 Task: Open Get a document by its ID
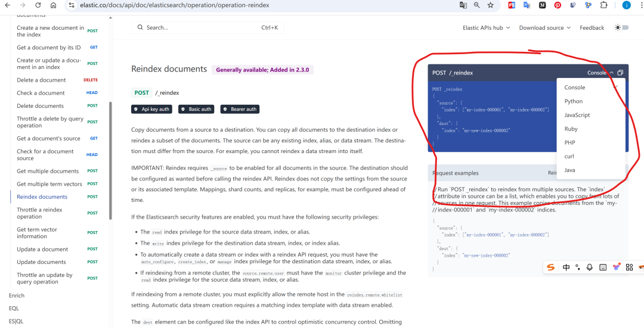coord(48,48)
